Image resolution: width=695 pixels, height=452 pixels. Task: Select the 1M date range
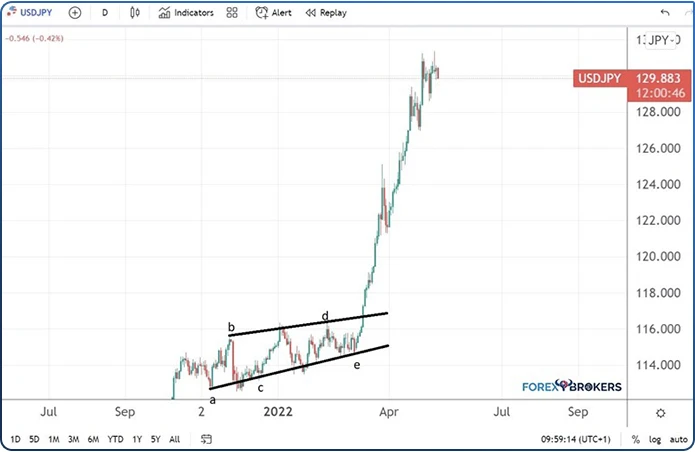click(53, 439)
